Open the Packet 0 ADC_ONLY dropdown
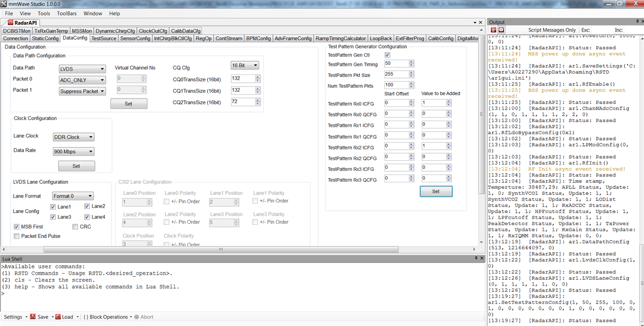The width and height of the screenshot is (644, 326). click(82, 80)
